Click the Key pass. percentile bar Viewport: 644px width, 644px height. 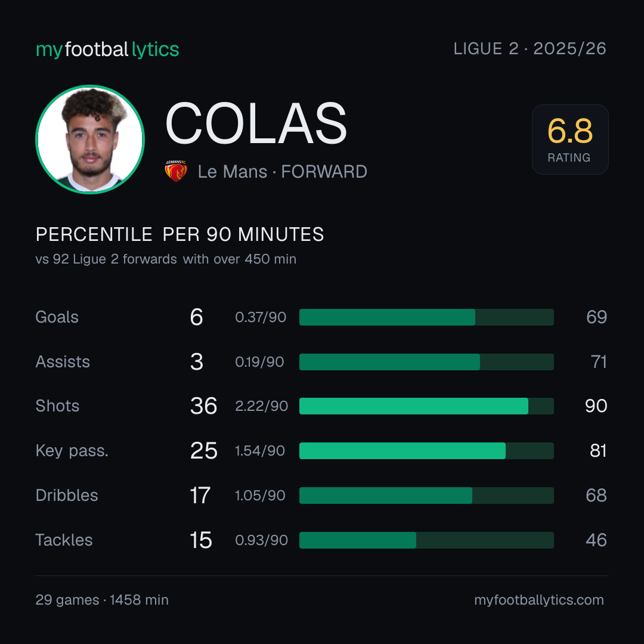click(x=426, y=451)
